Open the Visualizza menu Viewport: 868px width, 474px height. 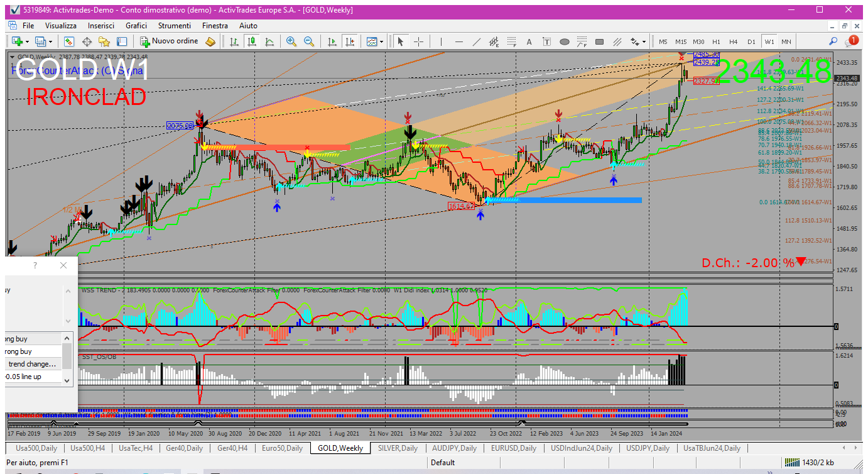pyautogui.click(x=61, y=26)
